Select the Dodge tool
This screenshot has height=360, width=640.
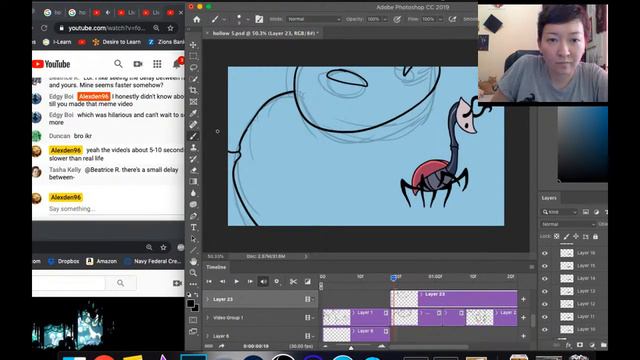(193, 204)
